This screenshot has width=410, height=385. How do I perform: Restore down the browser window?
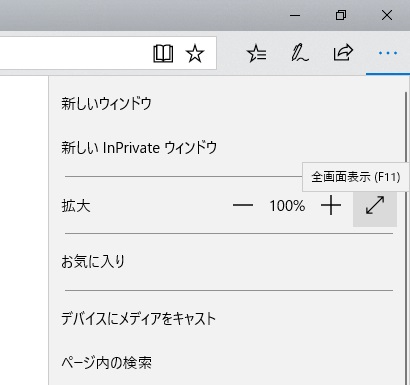point(341,15)
